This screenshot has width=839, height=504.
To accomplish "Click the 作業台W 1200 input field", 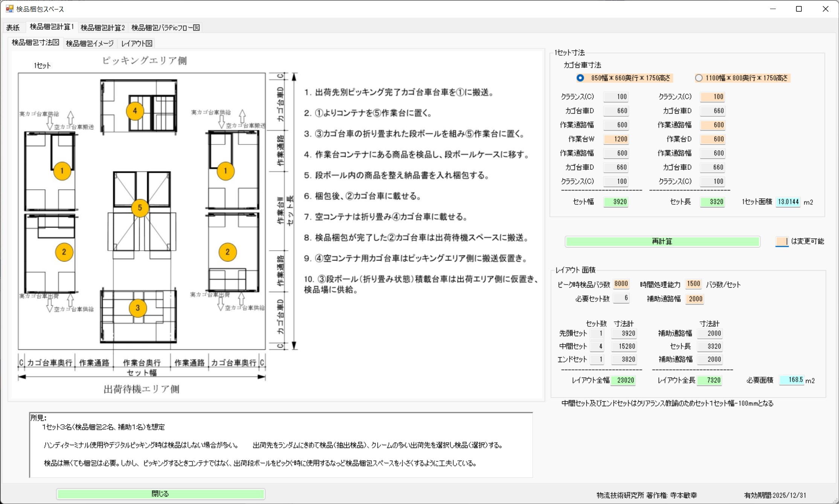I will (x=616, y=139).
